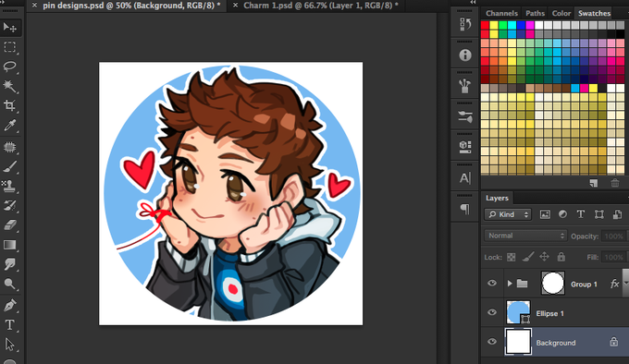Toggle lock all
629x364 pixels.
click(561, 257)
